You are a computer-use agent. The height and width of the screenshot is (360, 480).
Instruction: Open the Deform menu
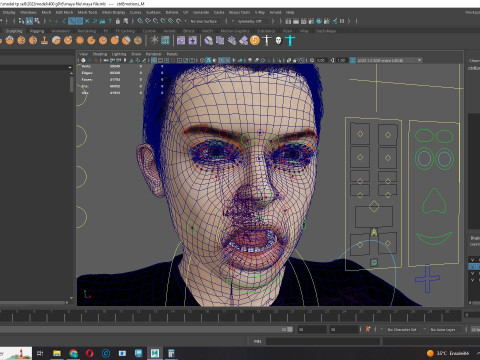point(172,12)
